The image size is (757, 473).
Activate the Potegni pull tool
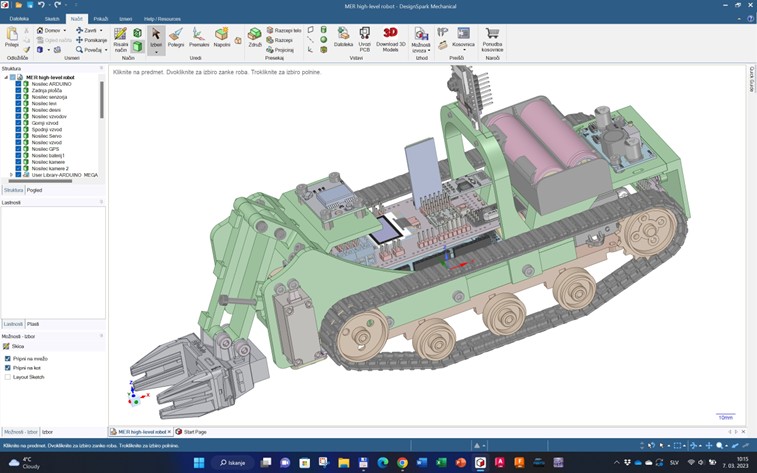[x=176, y=38]
